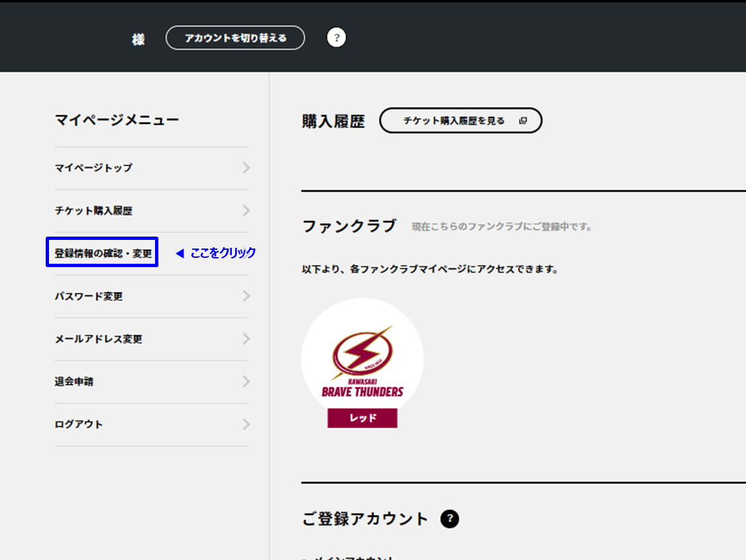Viewport: 746px width, 560px height.
Task: Click chevron arrow on ログアウト row
Action: click(x=246, y=424)
